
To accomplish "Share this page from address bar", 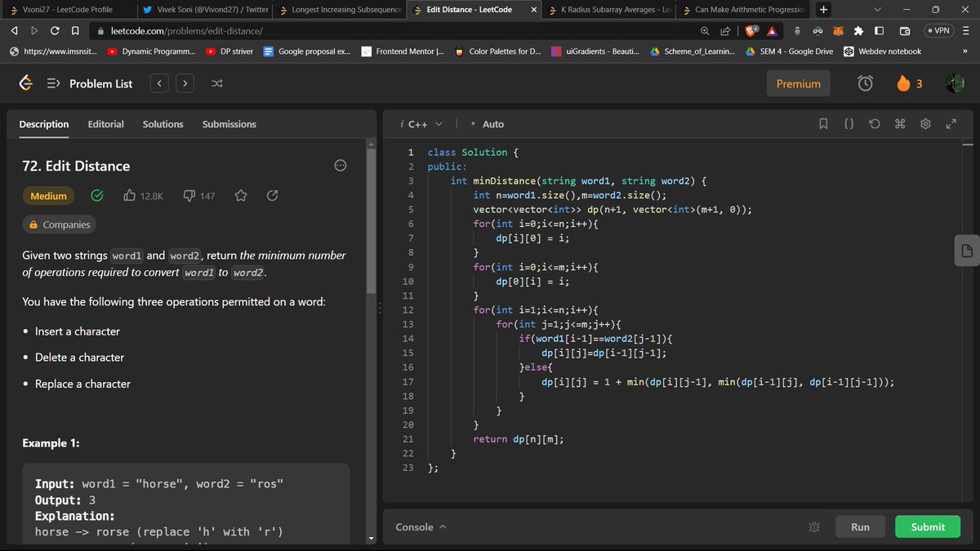I will pos(724,30).
